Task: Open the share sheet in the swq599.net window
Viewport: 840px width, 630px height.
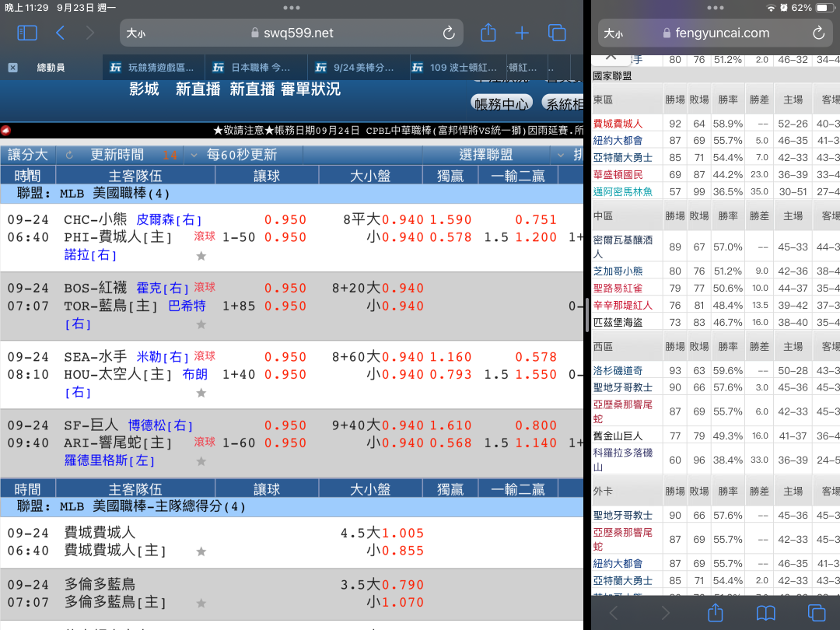Action: (x=488, y=32)
